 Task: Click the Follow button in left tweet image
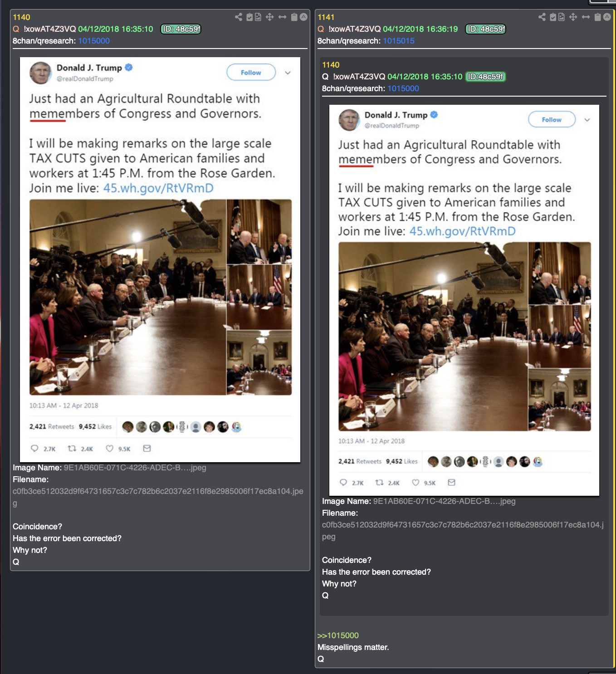pyautogui.click(x=251, y=73)
